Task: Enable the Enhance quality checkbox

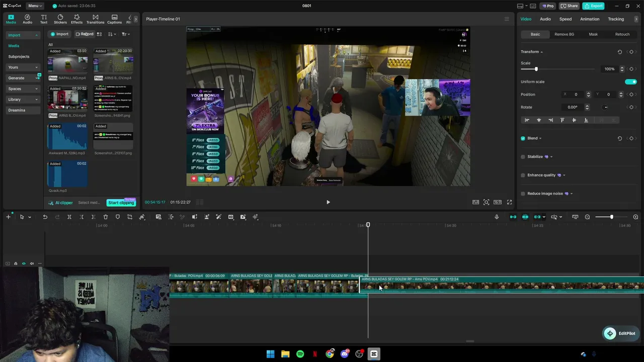Action: click(x=523, y=175)
